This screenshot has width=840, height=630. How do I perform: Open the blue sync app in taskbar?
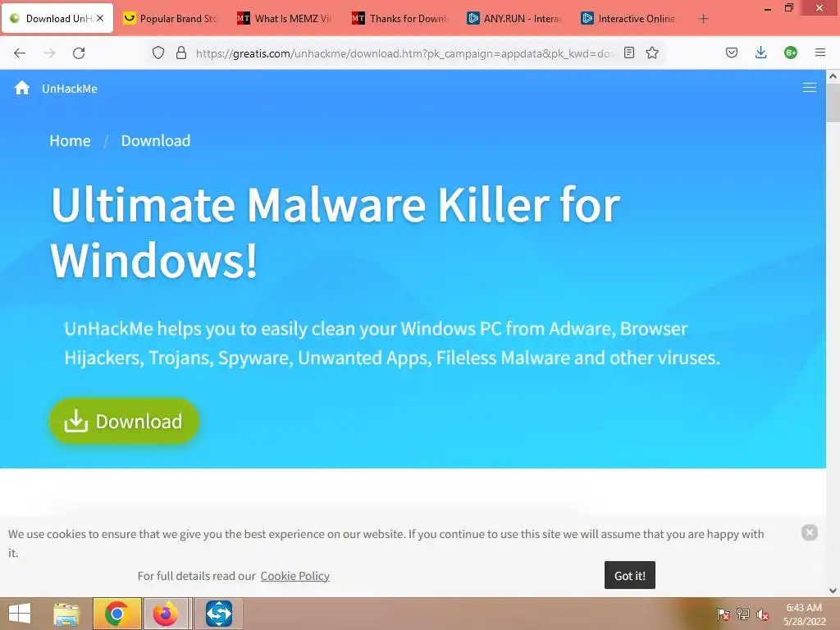click(x=218, y=614)
